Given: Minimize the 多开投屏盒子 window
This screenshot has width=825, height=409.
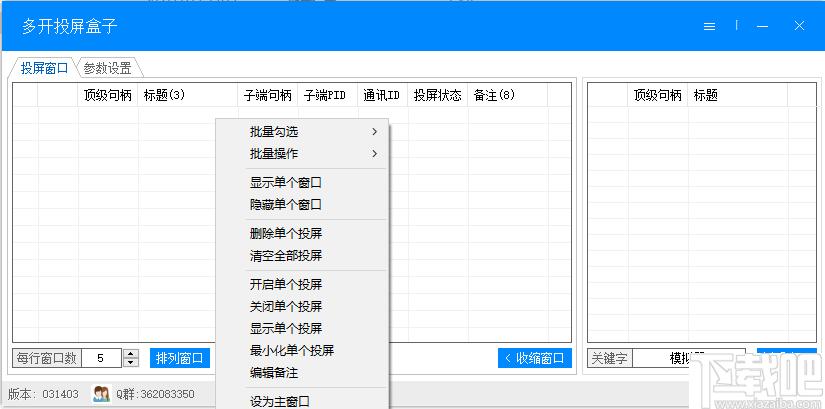Looking at the screenshot, I should (762, 26).
